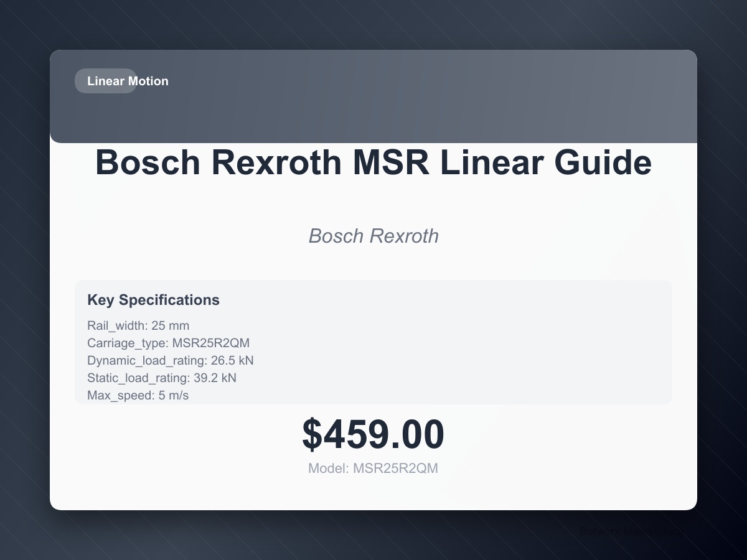Click empty space inside Key Specifications panel
Viewport: 747px width, 560px height.
point(467,348)
